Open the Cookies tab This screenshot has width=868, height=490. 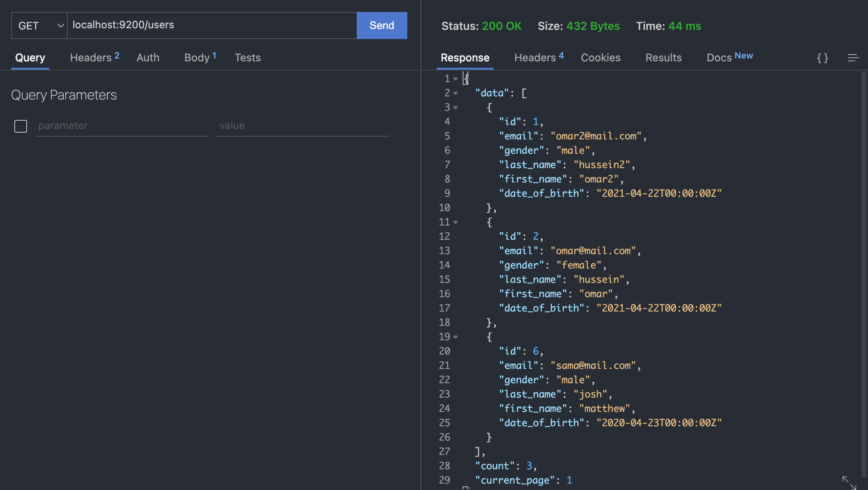601,58
